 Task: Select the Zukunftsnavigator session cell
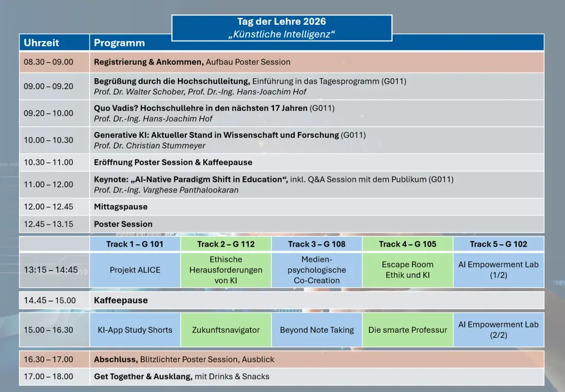coord(226,330)
